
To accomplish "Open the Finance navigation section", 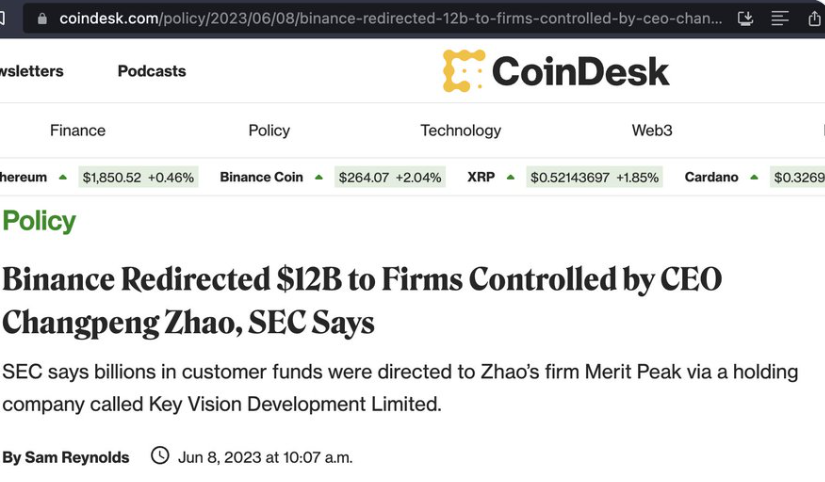I will point(78,130).
